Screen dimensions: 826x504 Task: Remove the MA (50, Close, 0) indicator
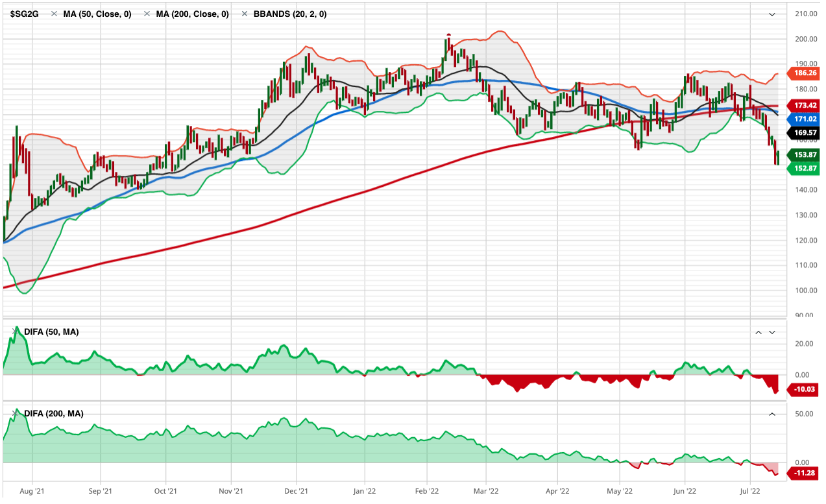click(x=55, y=14)
